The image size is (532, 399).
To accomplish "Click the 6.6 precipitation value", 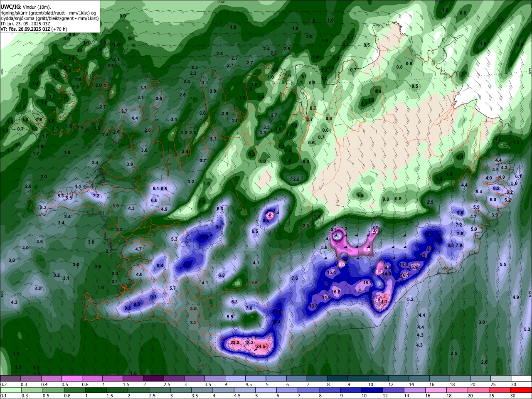I will tap(154, 200).
